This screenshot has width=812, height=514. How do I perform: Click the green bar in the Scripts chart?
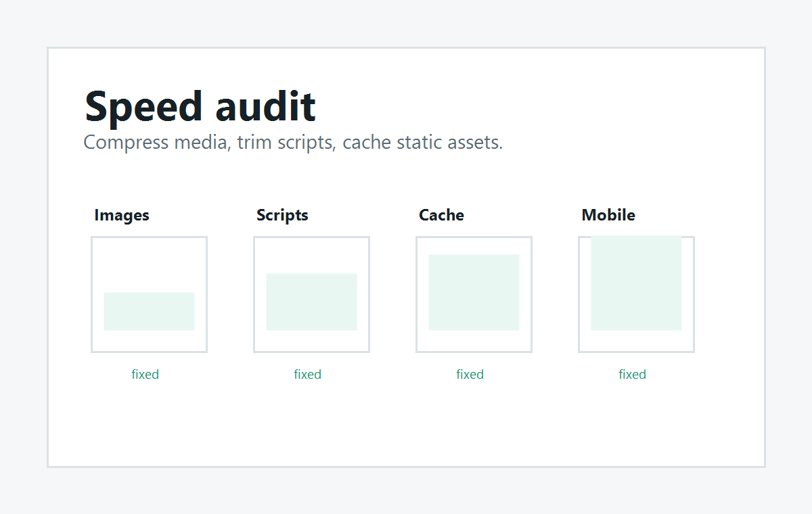pos(311,302)
